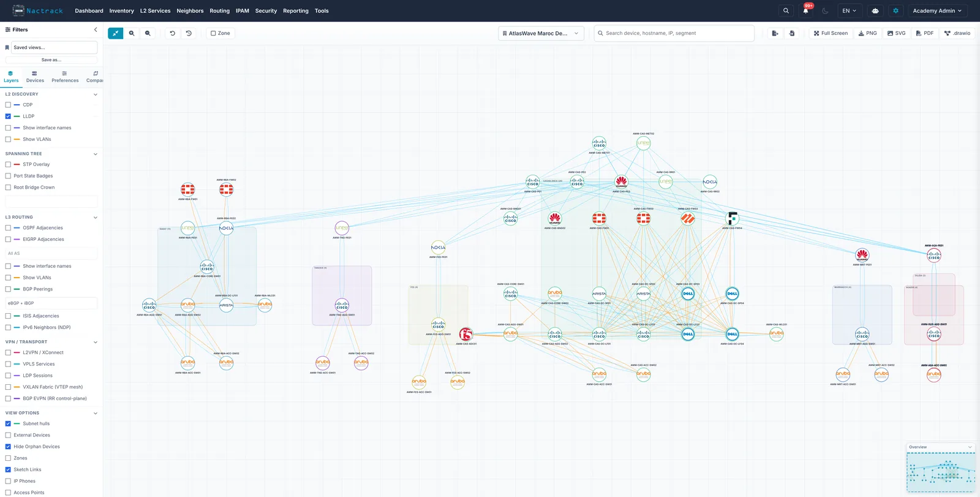
Task: Export the map as .drawio
Action: point(957,33)
